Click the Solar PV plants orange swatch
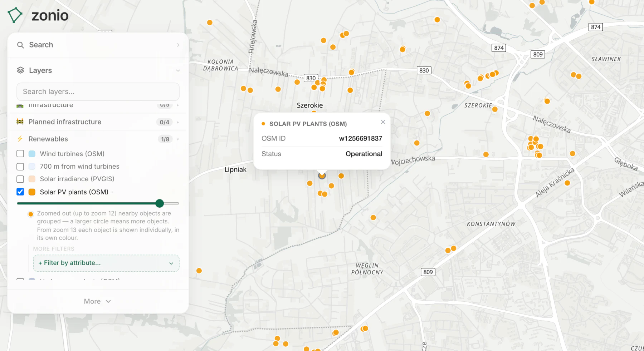 pyautogui.click(x=32, y=192)
